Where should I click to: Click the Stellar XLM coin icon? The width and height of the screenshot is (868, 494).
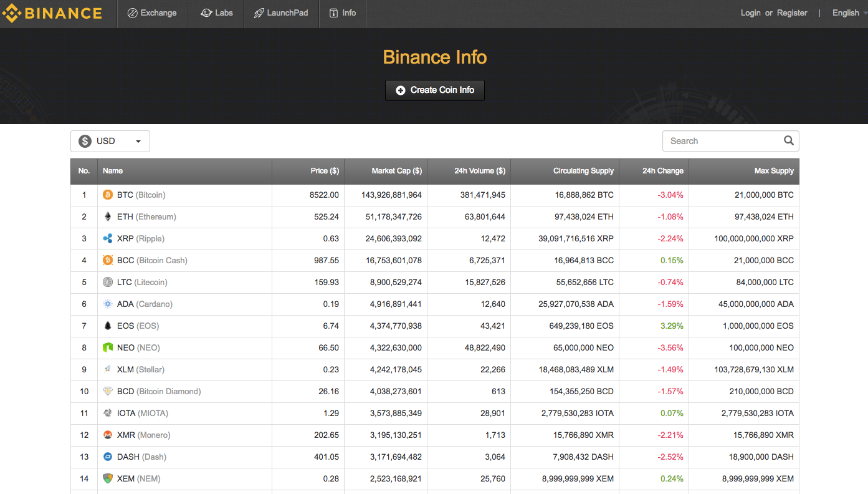pyautogui.click(x=108, y=370)
